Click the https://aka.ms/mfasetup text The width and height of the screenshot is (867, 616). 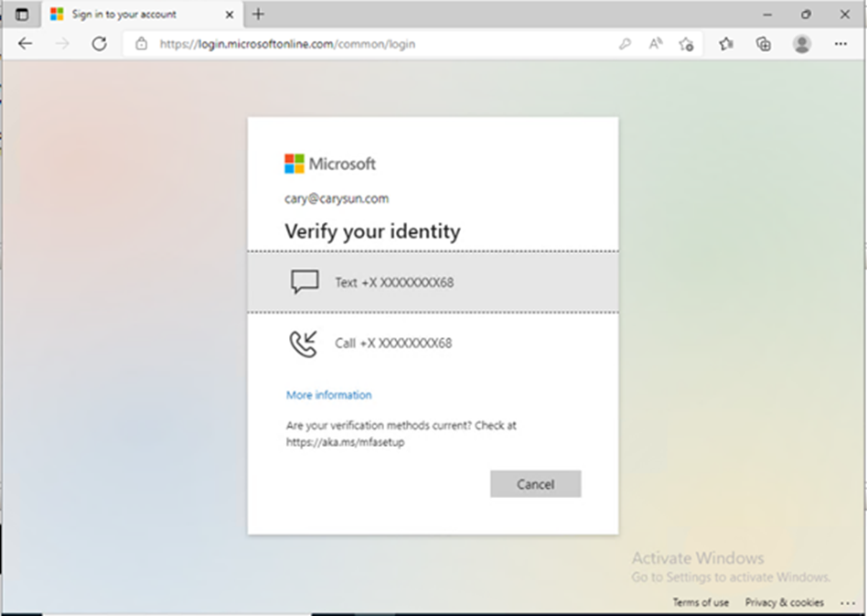coord(345,442)
